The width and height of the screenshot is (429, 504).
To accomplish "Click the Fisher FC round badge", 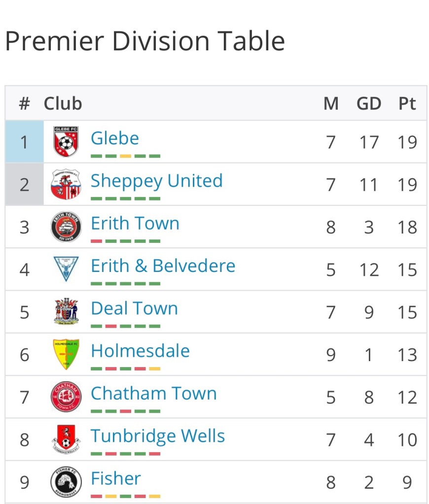I will point(66,481).
